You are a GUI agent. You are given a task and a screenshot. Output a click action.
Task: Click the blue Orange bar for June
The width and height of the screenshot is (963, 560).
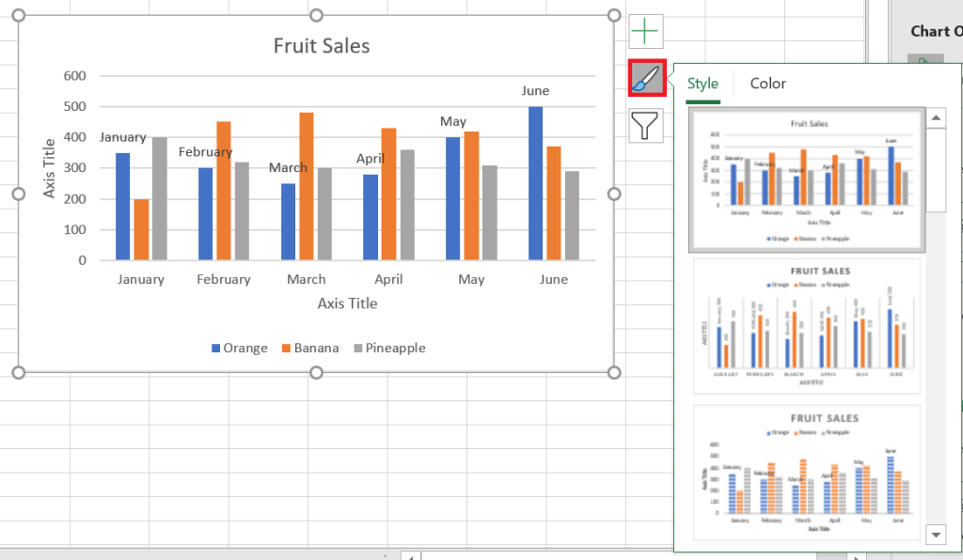535,183
